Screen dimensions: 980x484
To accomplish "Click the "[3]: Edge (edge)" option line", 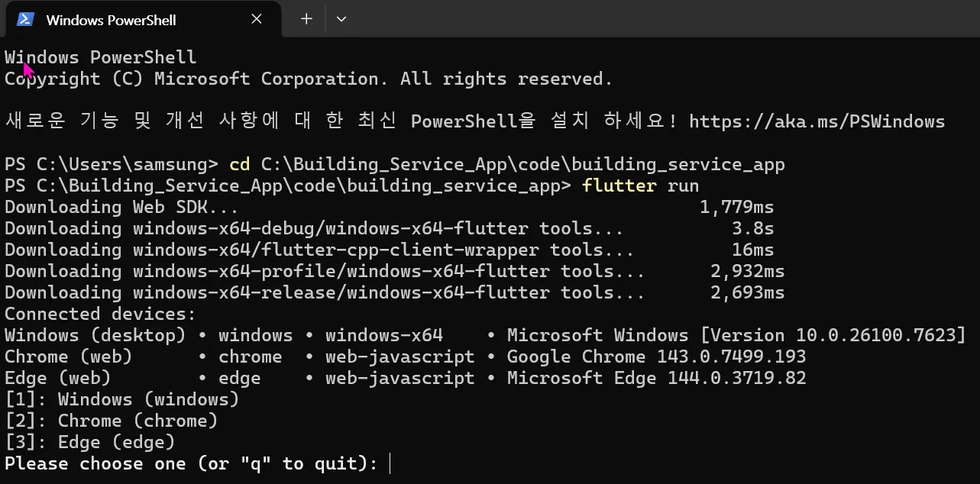I will [x=90, y=442].
